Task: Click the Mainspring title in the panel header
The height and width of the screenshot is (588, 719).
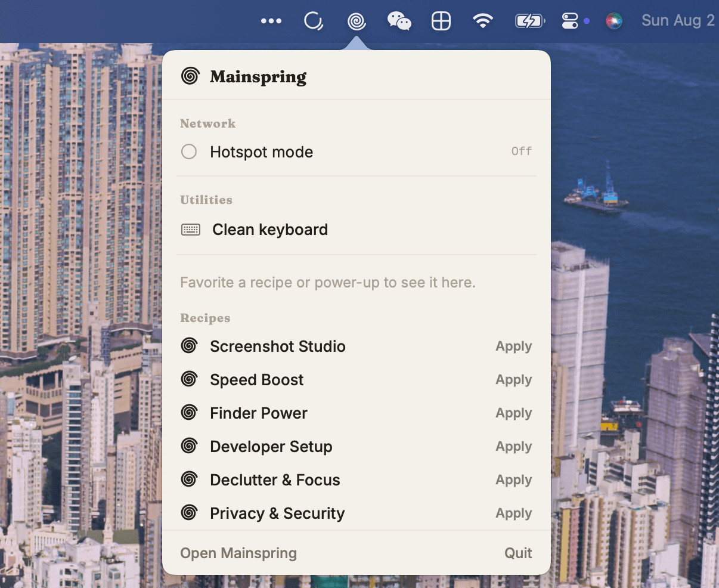Action: 258,77
